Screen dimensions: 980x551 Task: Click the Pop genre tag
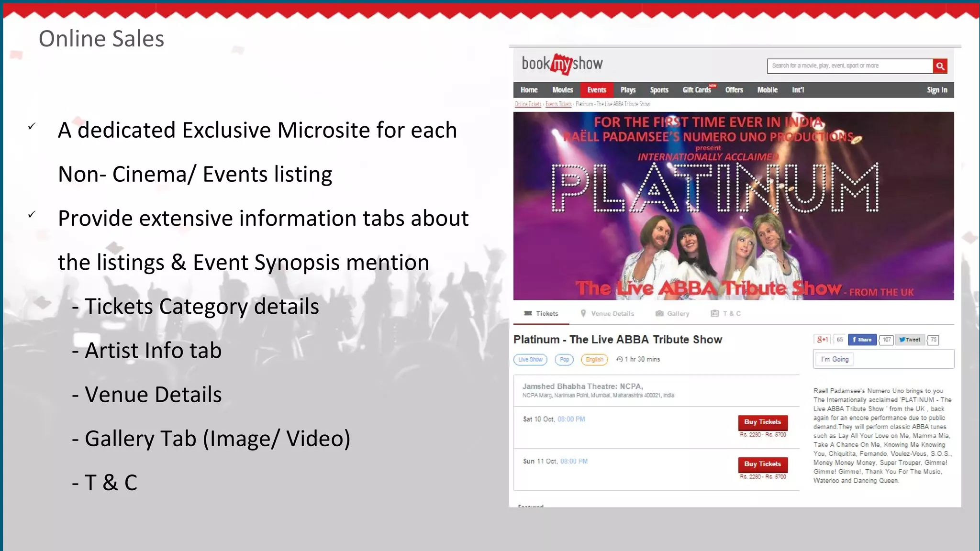(x=564, y=360)
